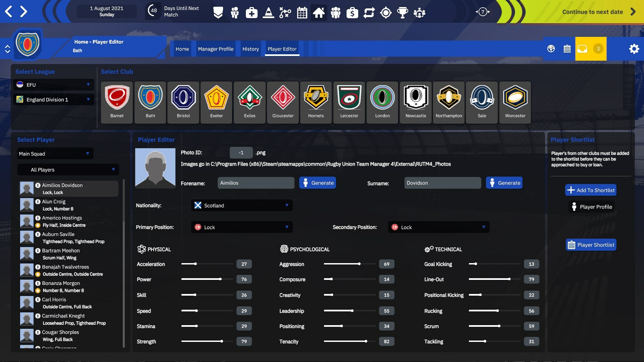Open the tactics playbook icon
Screen dimensions: 644x362
(x=285, y=12)
